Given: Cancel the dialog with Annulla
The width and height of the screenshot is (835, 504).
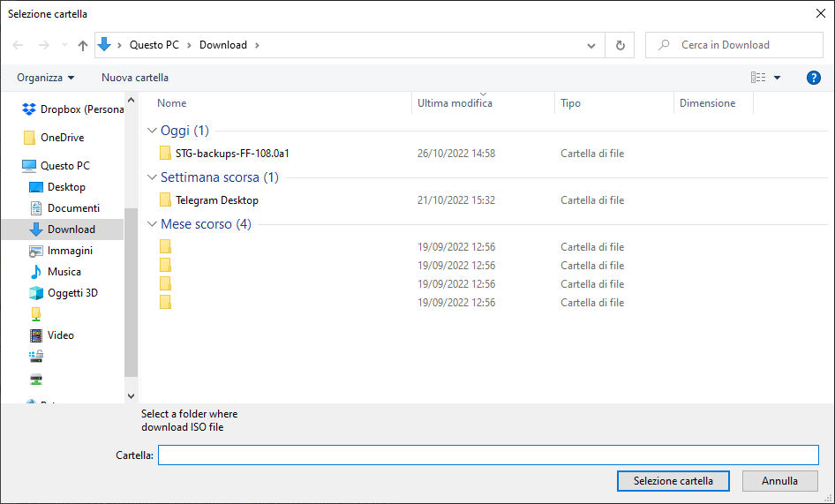Looking at the screenshot, I should [779, 481].
